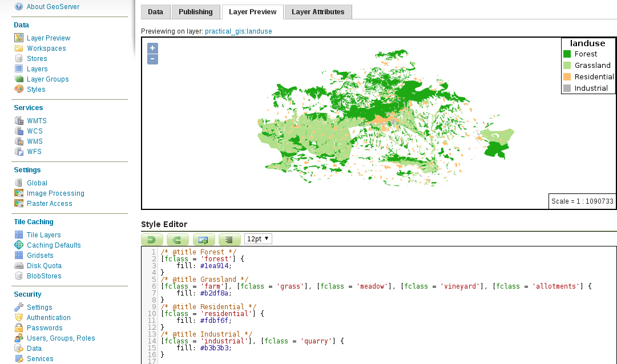This screenshot has height=364, width=617.
Task: Switch to the Layer Attributes tab
Action: pos(318,12)
